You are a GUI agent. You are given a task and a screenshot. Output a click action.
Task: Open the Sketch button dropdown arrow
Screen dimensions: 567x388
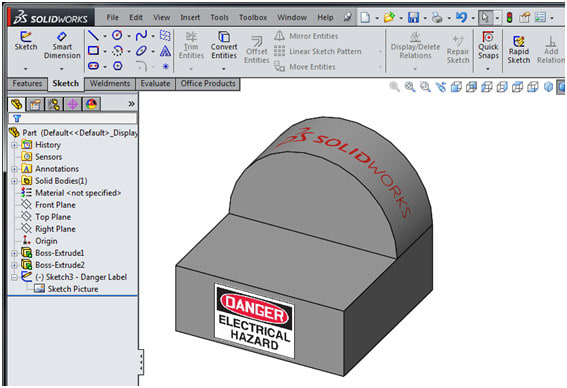click(26, 68)
